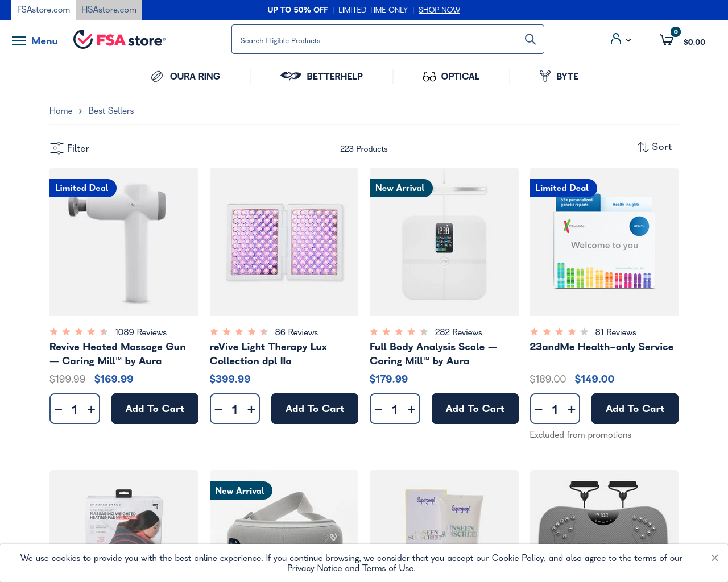Image resolution: width=728 pixels, height=582 pixels.
Task: Open the body analysis scale product image
Action: (444, 242)
